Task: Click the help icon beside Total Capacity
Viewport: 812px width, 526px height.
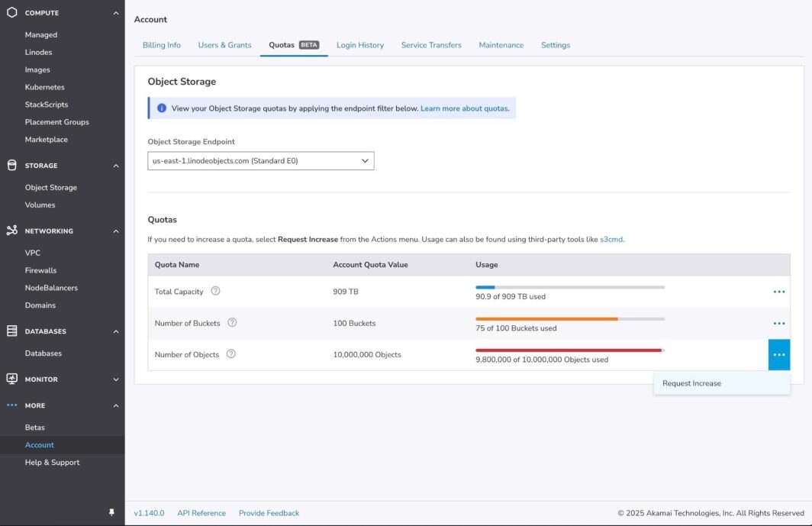Action: tap(215, 291)
